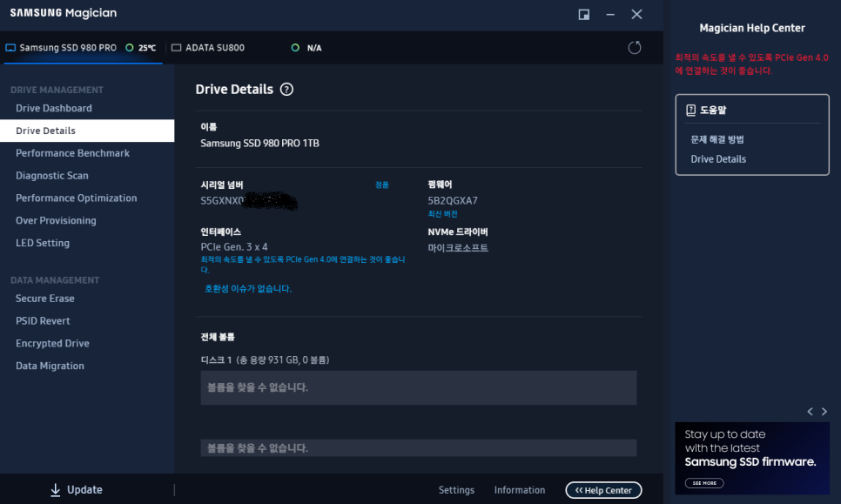Open Encrypted Drive
This screenshot has height=504, width=841.
[52, 344]
